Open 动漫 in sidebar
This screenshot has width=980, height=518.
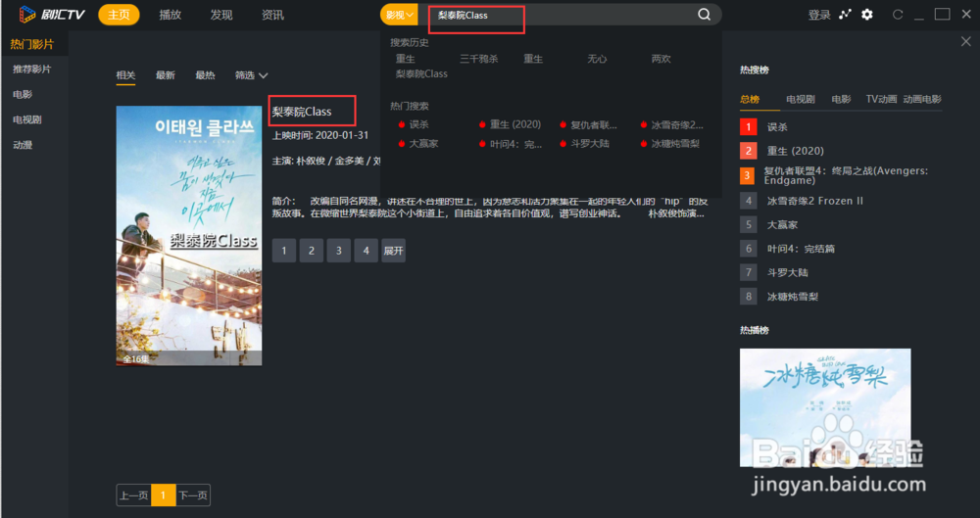[23, 145]
